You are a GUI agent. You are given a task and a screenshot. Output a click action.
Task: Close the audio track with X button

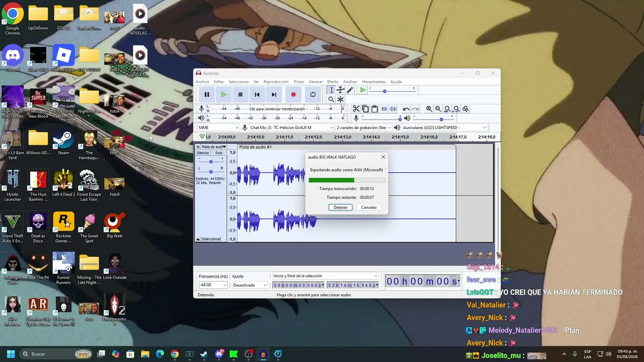click(198, 147)
